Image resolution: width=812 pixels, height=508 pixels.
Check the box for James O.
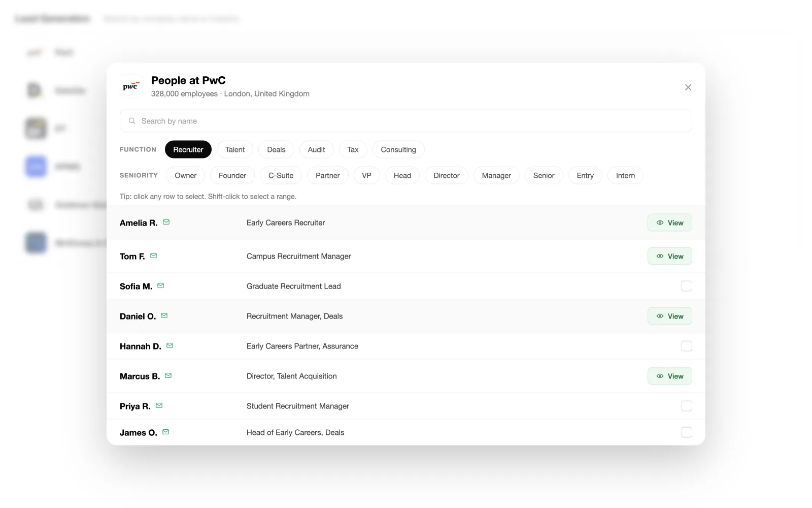[x=687, y=432]
